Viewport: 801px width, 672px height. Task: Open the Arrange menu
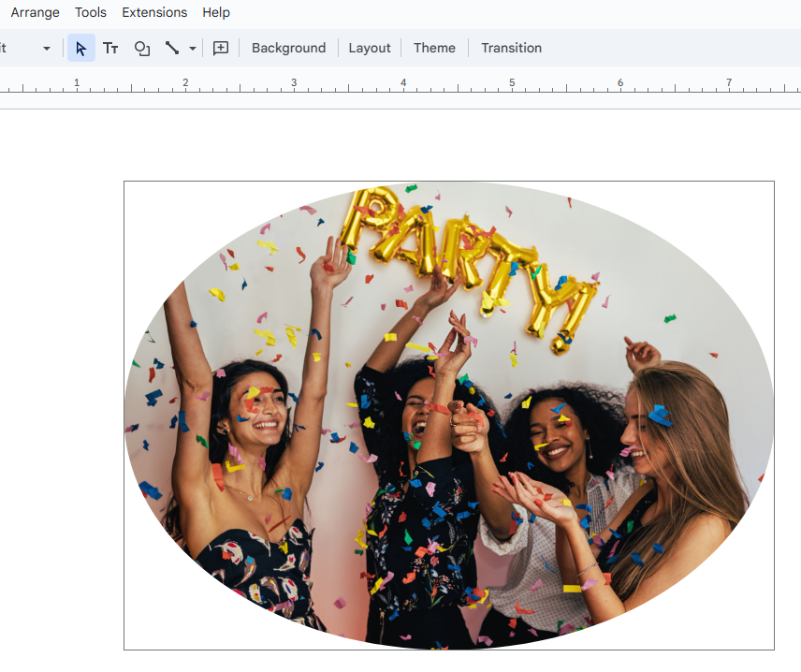35,12
